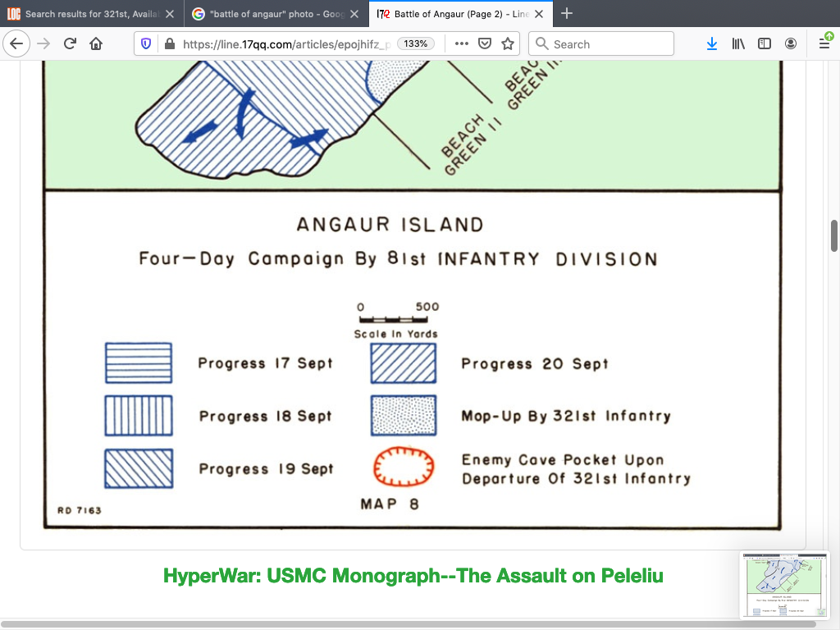The width and height of the screenshot is (840, 630).
Task: Show site security padlock details
Action: (x=169, y=44)
